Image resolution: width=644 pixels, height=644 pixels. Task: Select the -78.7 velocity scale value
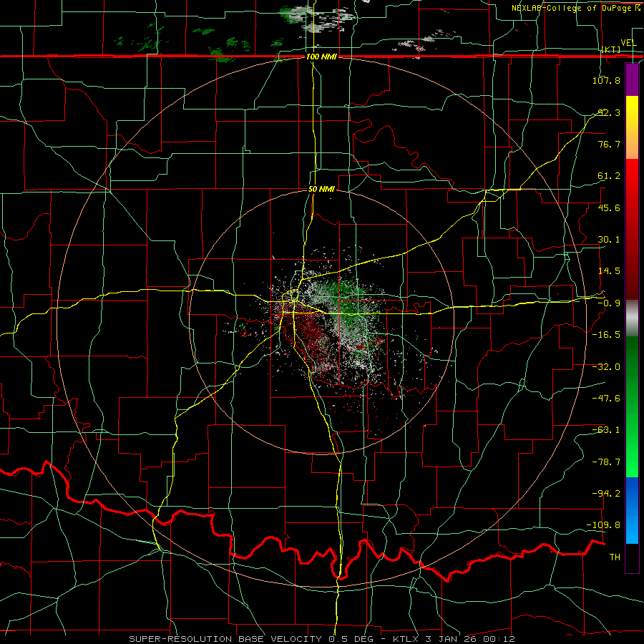pos(606,462)
